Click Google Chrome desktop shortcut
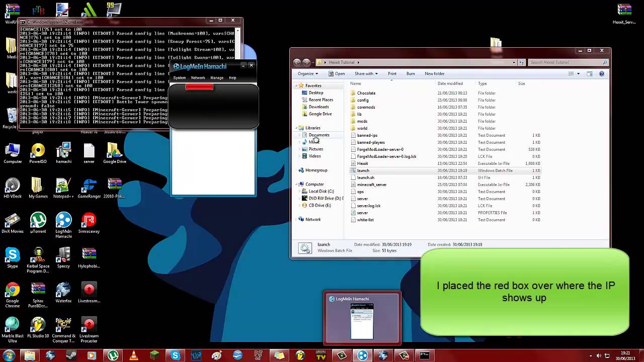 pyautogui.click(x=13, y=293)
